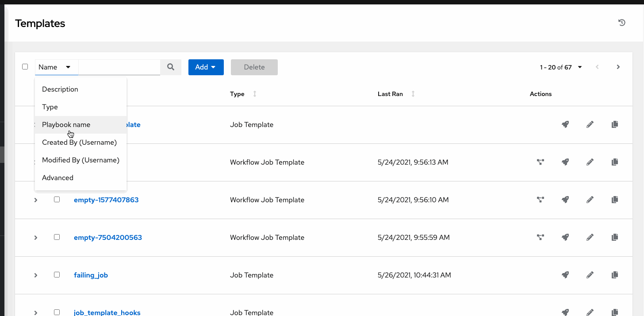Viewport: 644px width, 316px height.
Task: Select Type search option
Action: coord(81,107)
